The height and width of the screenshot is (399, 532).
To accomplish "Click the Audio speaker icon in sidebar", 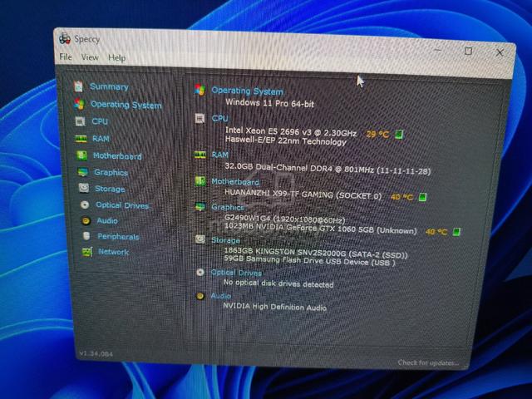I will [86, 221].
